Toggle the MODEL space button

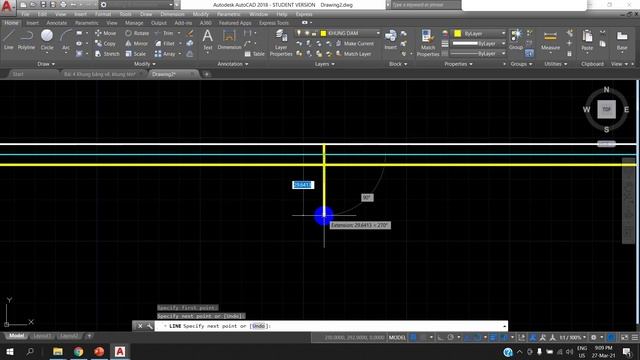click(x=397, y=338)
